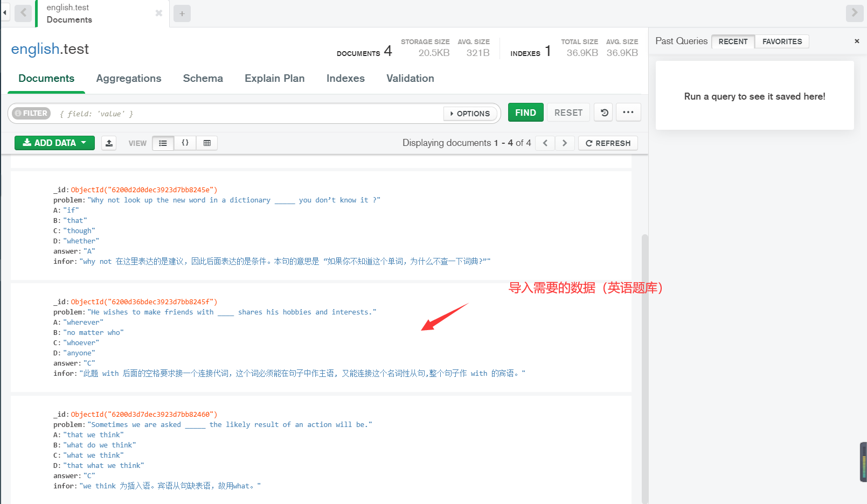Refresh the documents list
Image resolution: width=867 pixels, height=504 pixels.
tap(608, 143)
